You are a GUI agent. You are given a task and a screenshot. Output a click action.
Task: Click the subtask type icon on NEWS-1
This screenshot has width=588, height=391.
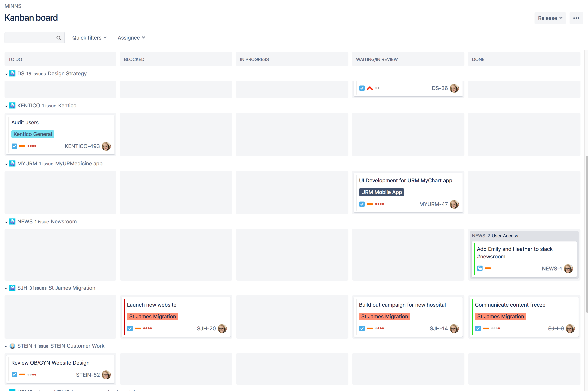click(x=480, y=268)
